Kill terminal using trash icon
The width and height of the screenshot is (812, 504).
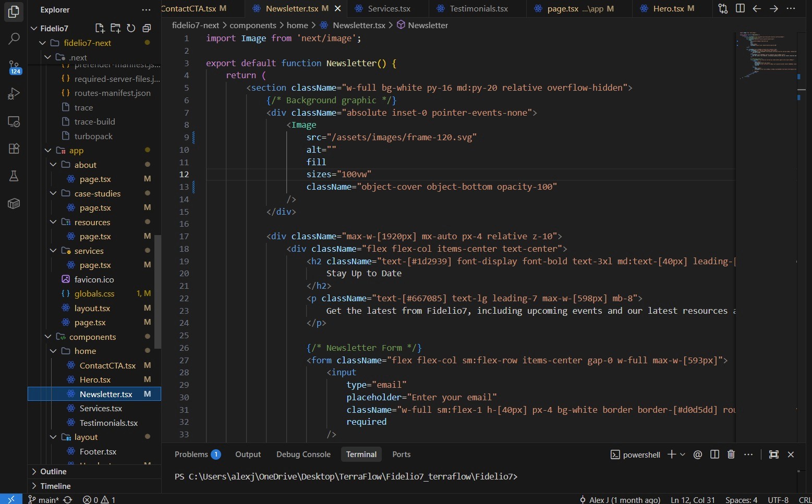731,454
